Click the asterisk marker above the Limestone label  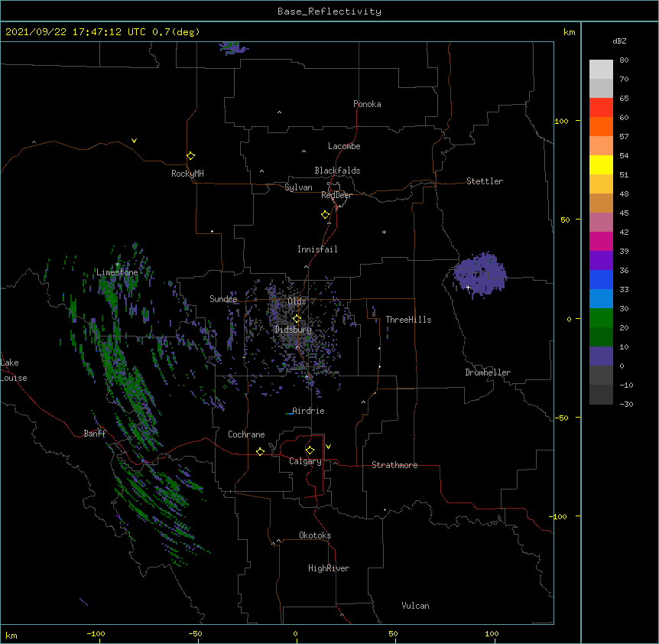tap(117, 265)
